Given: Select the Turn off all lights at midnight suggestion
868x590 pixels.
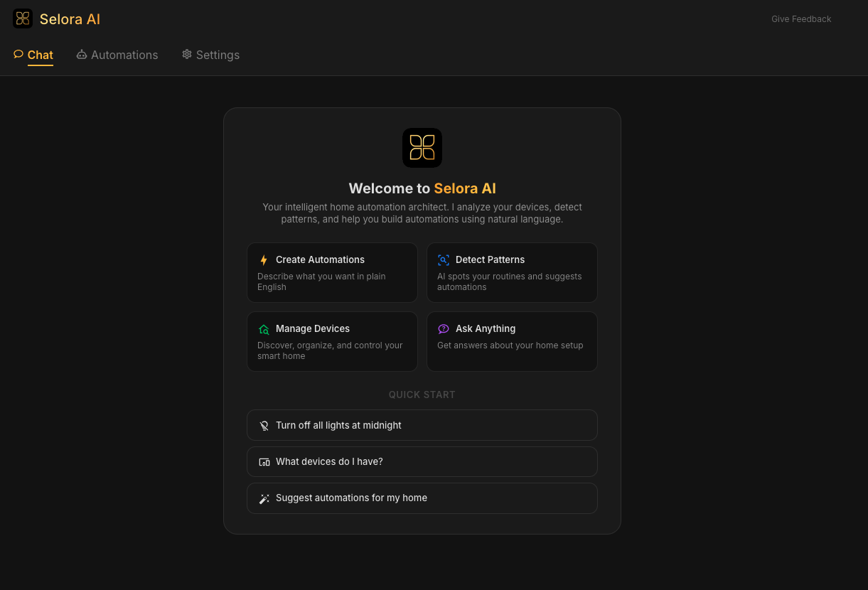Looking at the screenshot, I should 422,425.
